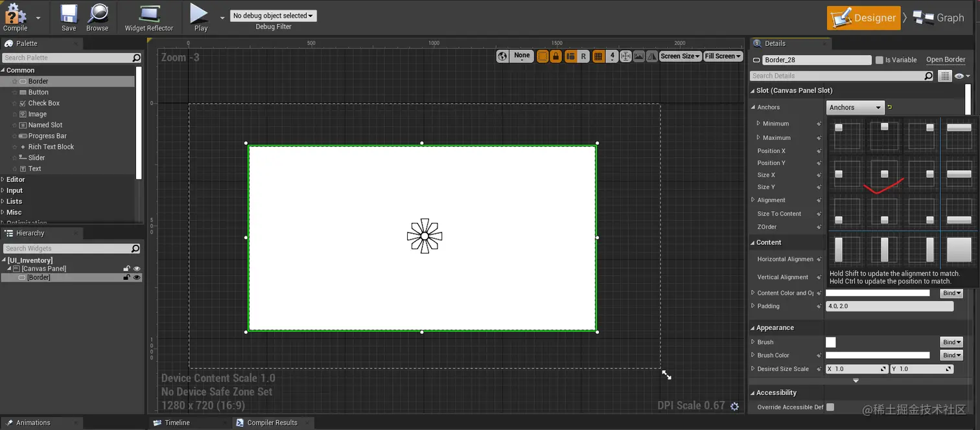Select the top-left anchor preset
Viewport: 980px width, 430px height.
point(847,136)
